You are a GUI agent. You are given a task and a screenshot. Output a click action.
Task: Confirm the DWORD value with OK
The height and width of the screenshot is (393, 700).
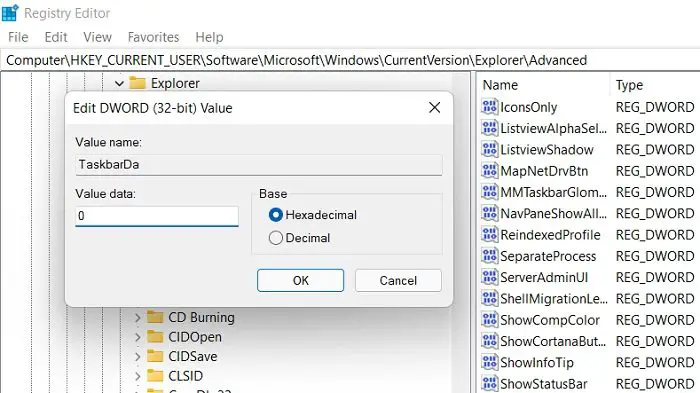(x=300, y=280)
